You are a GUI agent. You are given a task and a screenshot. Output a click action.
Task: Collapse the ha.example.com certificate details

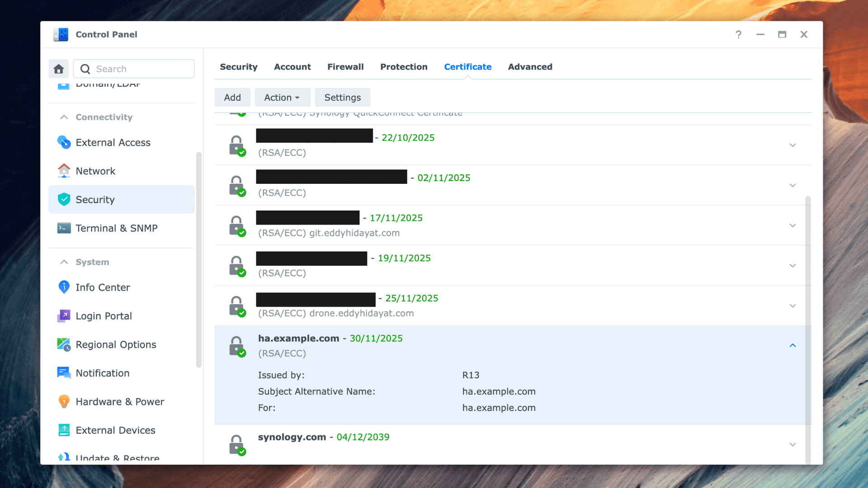pos(792,346)
